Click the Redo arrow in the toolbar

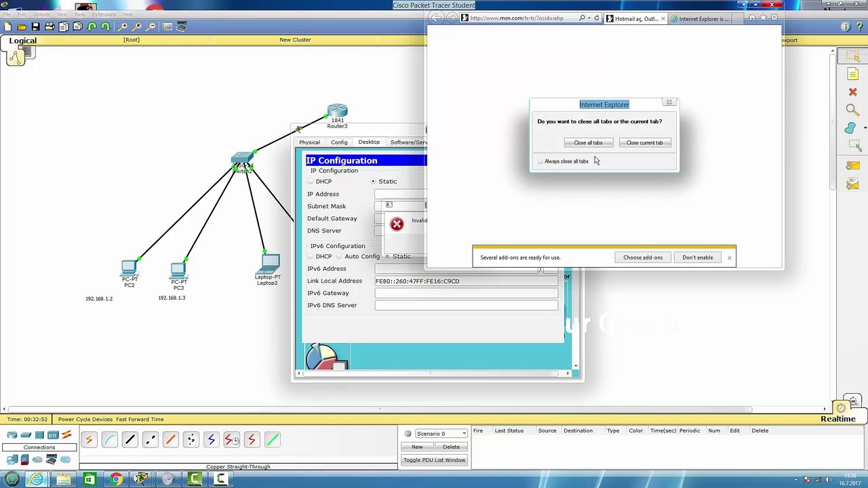point(106,26)
